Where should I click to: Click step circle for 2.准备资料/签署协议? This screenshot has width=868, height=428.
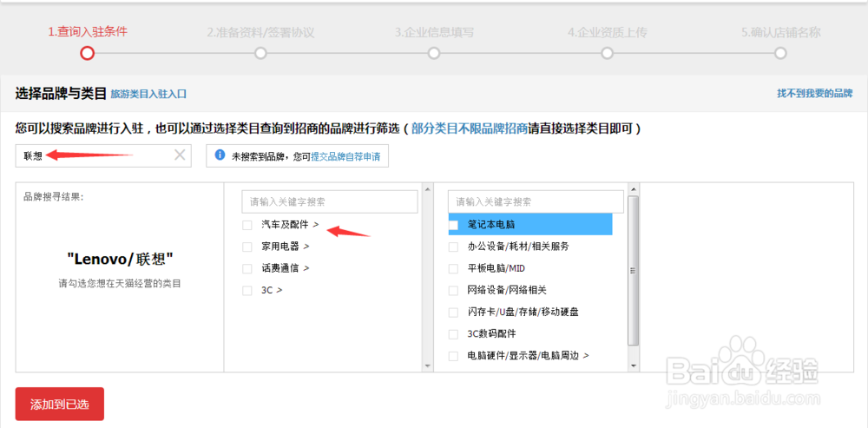pos(260,53)
